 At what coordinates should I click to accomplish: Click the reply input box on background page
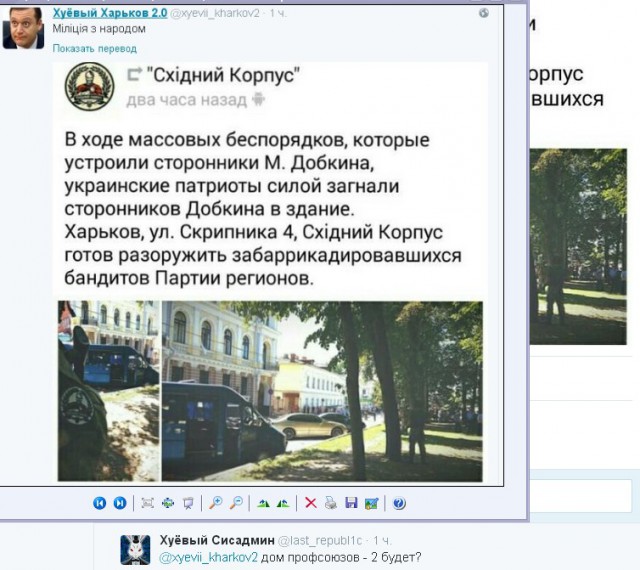point(581,496)
